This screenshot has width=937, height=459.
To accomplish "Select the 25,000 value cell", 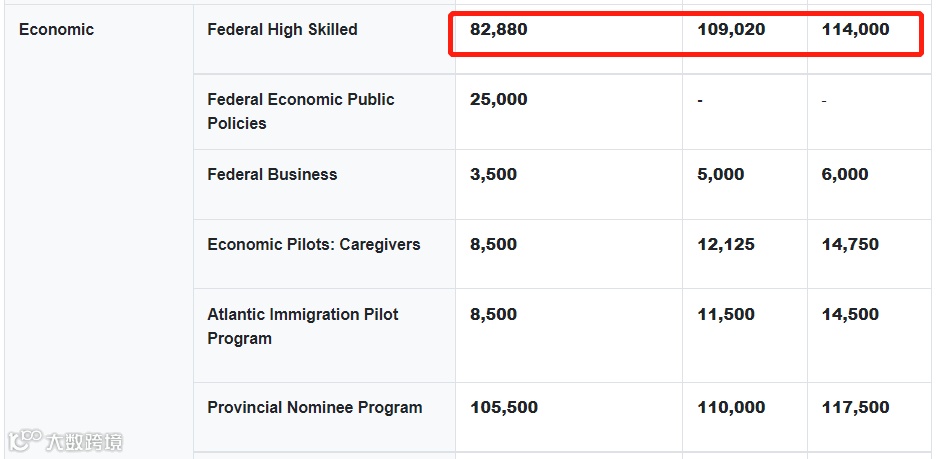I will coord(499,100).
